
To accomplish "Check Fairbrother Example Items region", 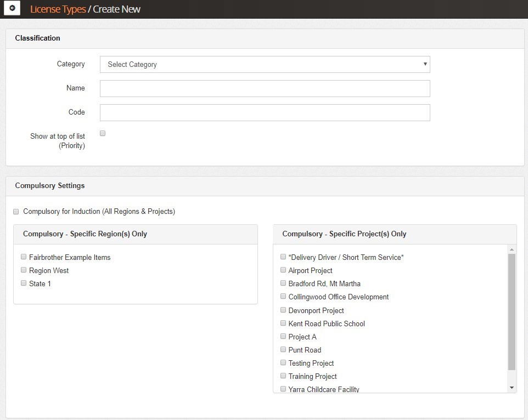I will (x=24, y=257).
